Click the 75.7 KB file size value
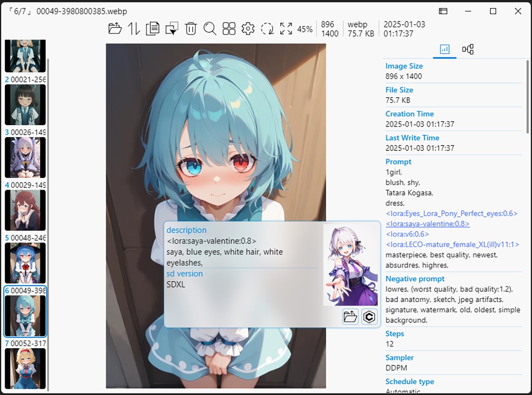 click(x=398, y=100)
